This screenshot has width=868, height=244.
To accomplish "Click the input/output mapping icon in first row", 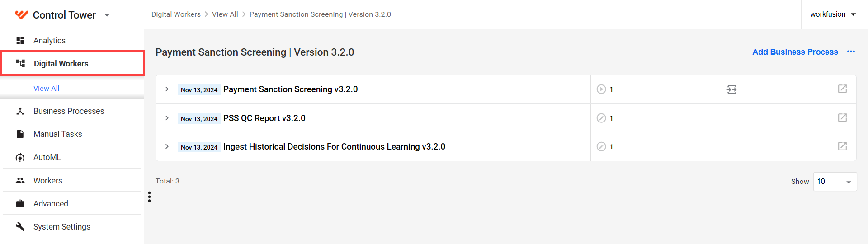I will [731, 89].
